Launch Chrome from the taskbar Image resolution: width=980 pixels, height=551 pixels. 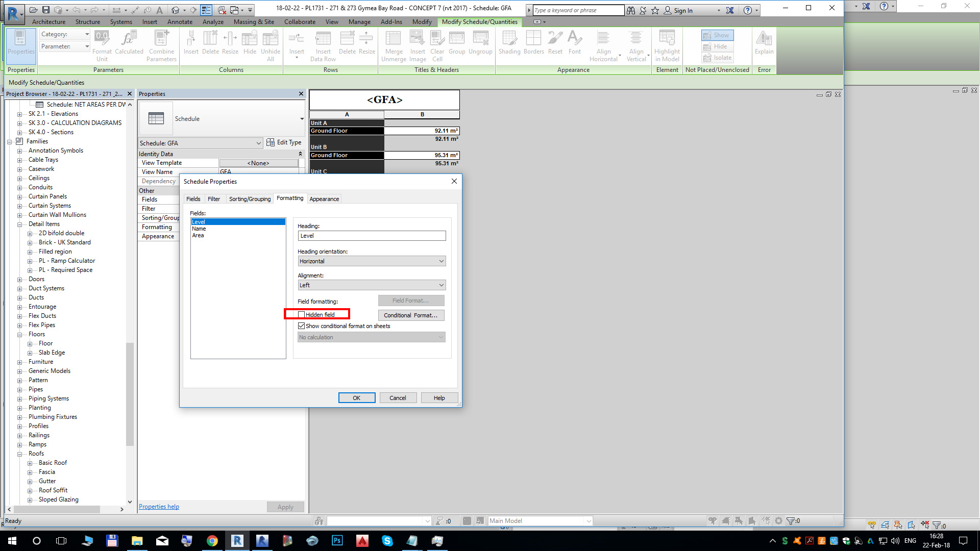pyautogui.click(x=212, y=541)
